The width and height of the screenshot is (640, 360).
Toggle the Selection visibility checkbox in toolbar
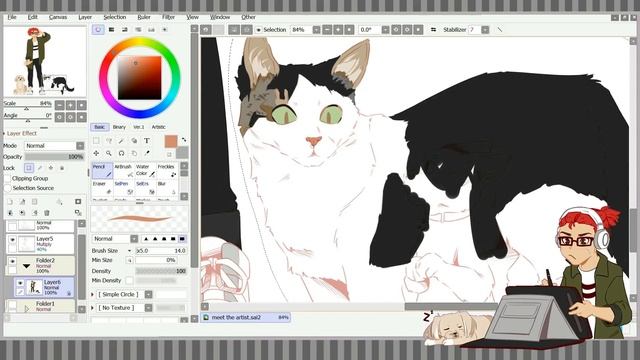click(x=258, y=30)
